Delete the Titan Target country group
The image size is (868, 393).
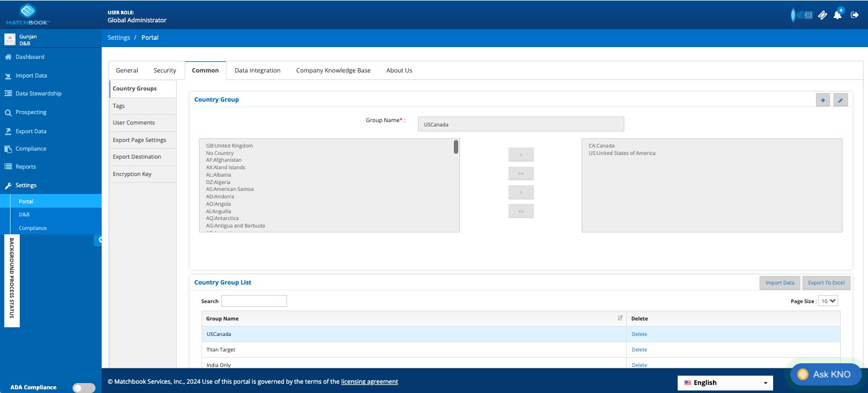click(639, 350)
